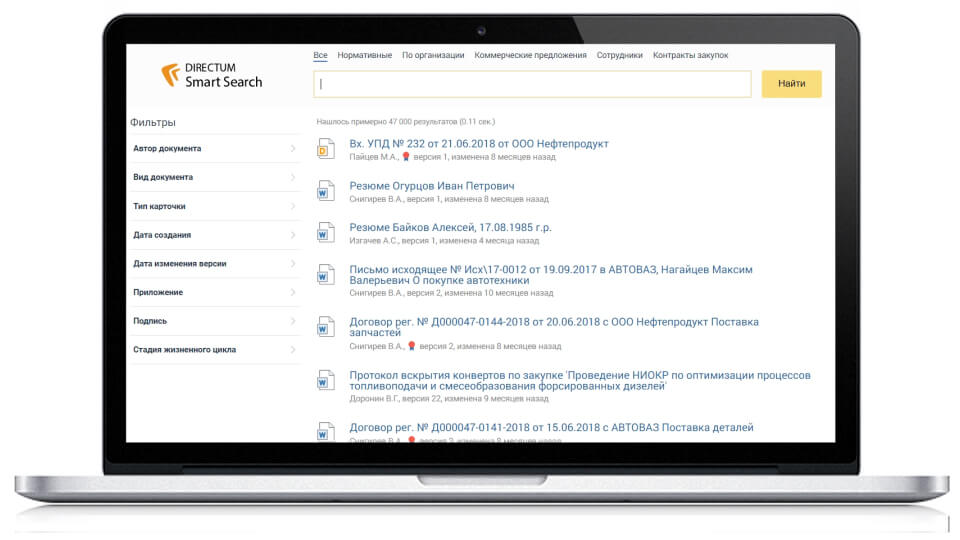Click signature badge under Договор Д000047-0144-2018

point(412,346)
